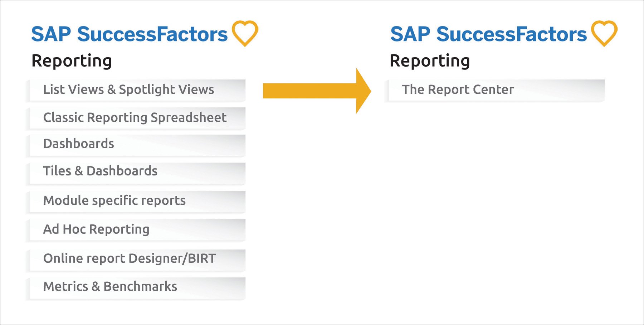Open Classic Reporting Spreadsheet item
Viewport: 644px width, 325px height.
136,118
